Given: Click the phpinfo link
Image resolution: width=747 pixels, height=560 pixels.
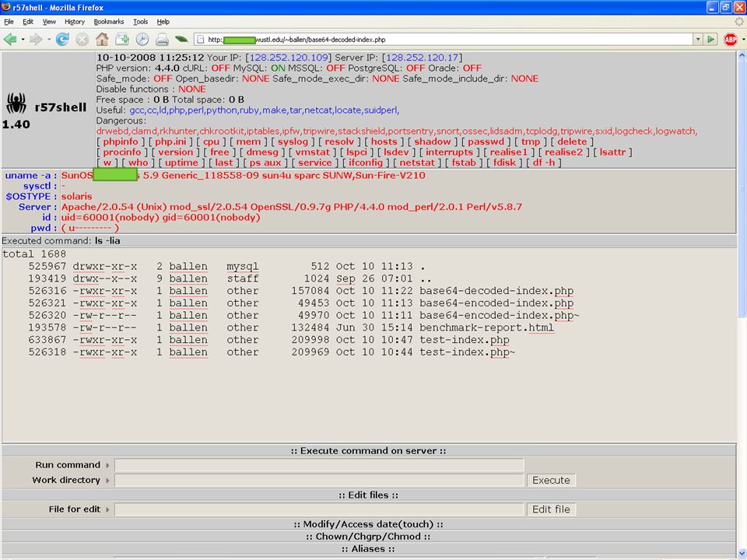Looking at the screenshot, I should coord(121,142).
